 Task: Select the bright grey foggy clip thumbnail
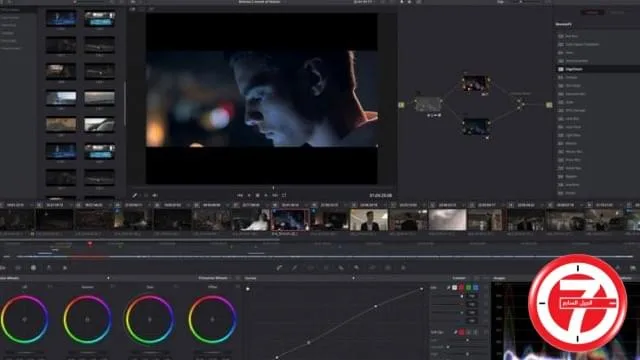(x=447, y=220)
